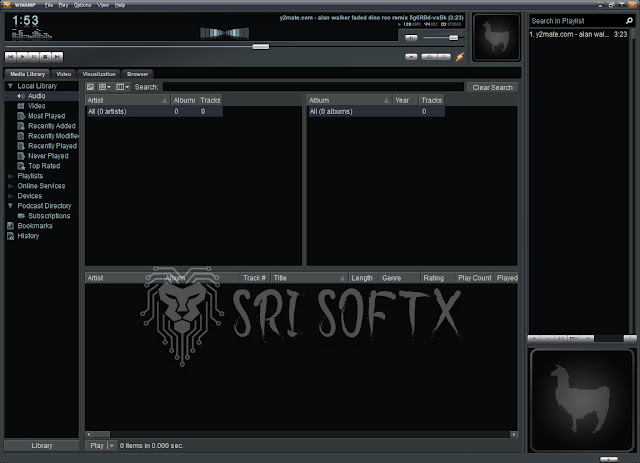Viewport: 640px width, 463px height.
Task: Switch to the Browser tab
Action: [138, 74]
